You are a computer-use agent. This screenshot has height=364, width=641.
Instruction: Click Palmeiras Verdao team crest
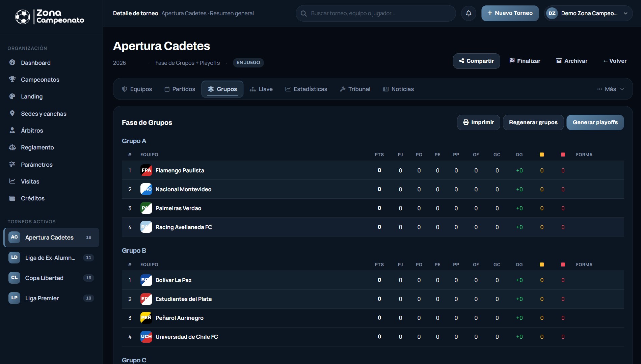point(146,208)
